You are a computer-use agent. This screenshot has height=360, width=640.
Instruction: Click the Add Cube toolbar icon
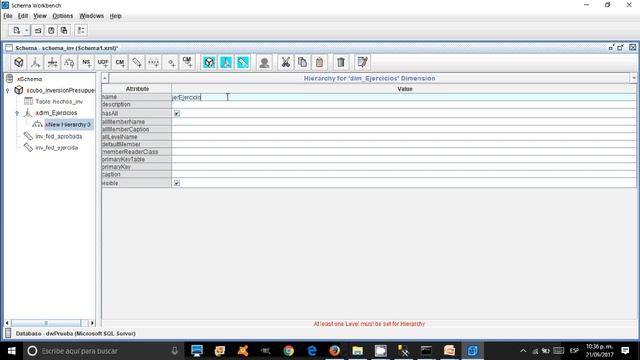point(18,62)
